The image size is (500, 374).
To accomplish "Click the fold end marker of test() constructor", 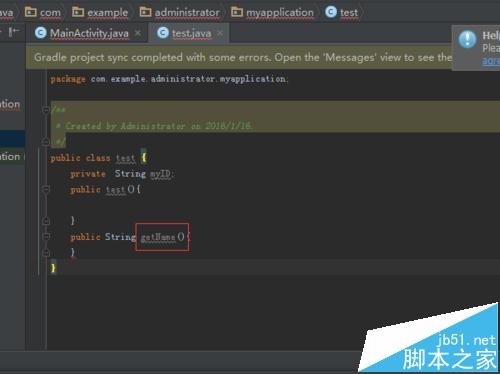I will 46,221.
